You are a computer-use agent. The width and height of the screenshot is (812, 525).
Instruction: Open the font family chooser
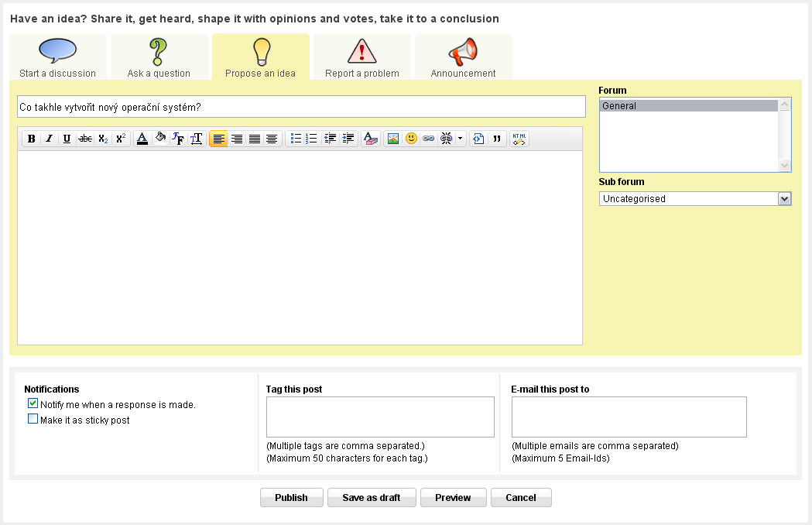(178, 139)
